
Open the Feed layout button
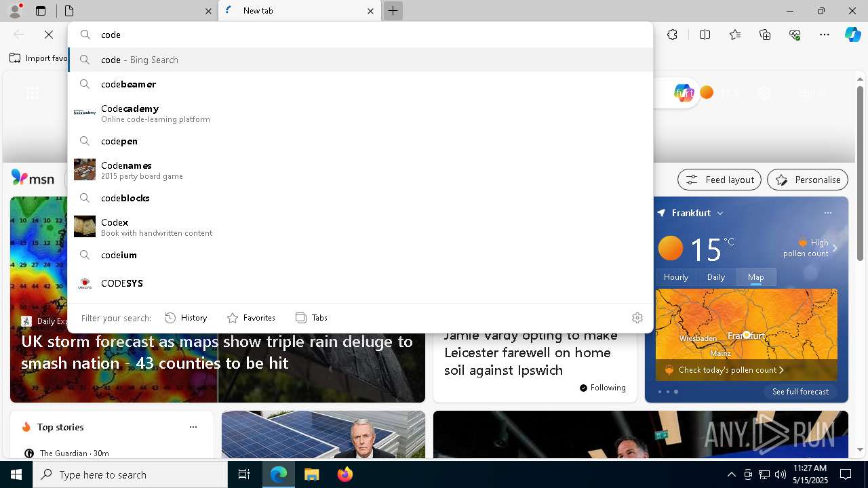(x=719, y=180)
